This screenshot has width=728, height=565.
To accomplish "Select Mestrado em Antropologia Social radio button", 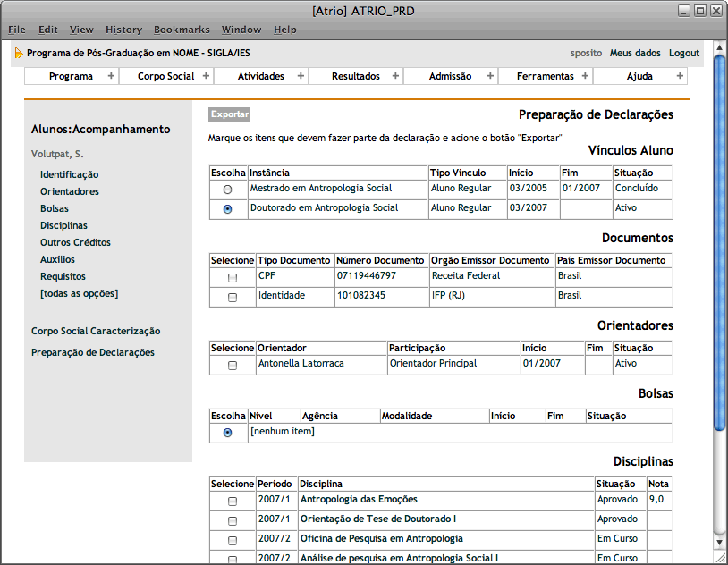I will [x=227, y=190].
